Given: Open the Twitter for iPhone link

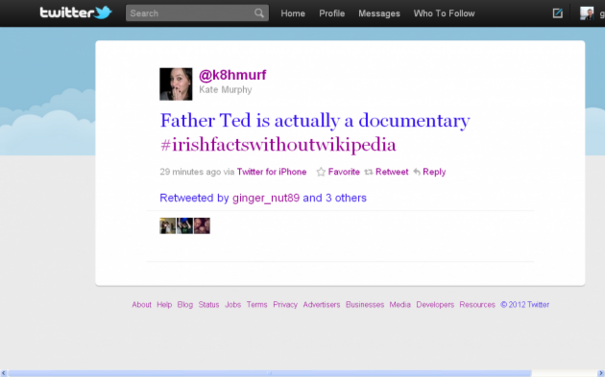Looking at the screenshot, I should [272, 172].
